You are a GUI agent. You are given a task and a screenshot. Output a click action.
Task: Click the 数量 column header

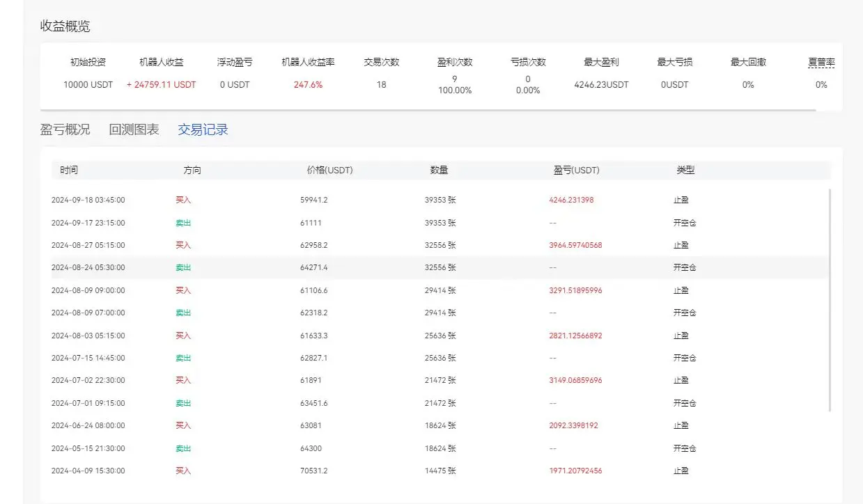(x=439, y=170)
